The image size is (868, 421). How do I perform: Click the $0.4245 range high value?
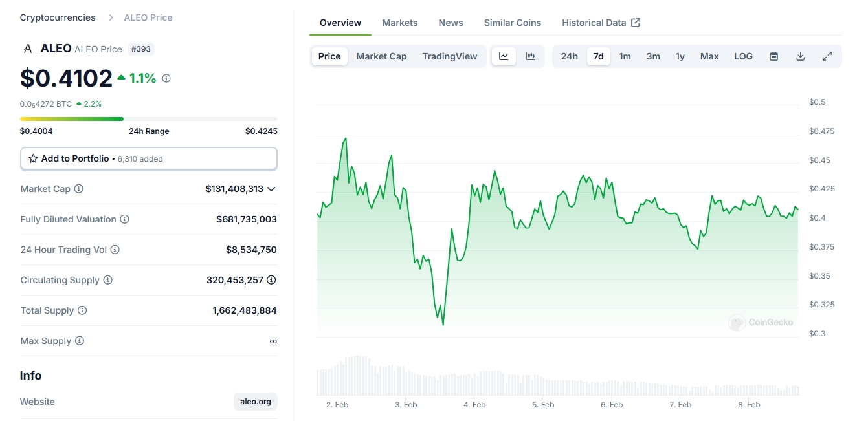click(262, 131)
